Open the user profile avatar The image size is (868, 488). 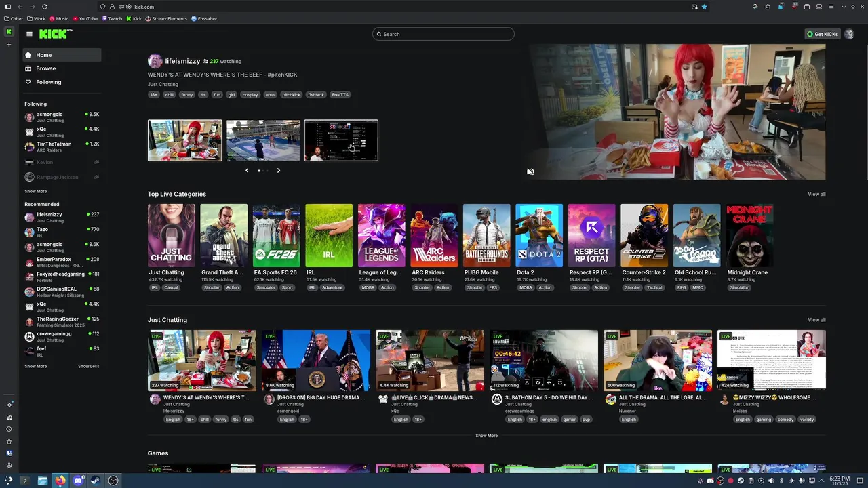pos(849,34)
